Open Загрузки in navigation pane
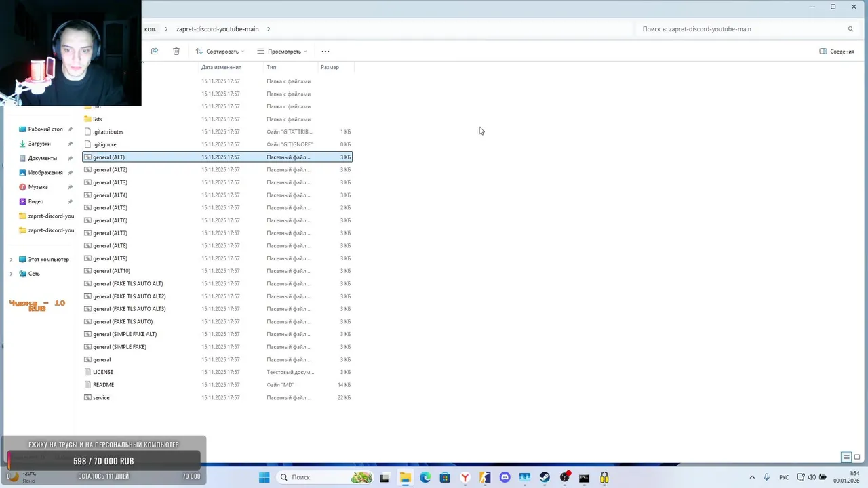Screen dimensions: 868x488 coord(39,144)
